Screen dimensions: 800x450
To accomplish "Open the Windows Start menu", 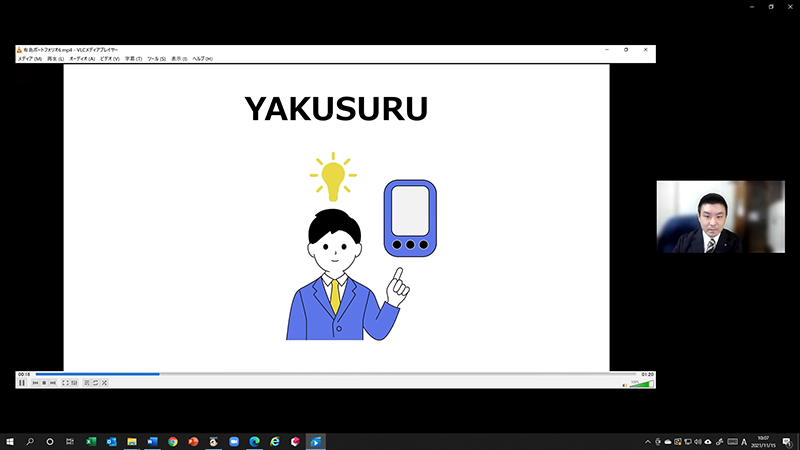I will 9,441.
